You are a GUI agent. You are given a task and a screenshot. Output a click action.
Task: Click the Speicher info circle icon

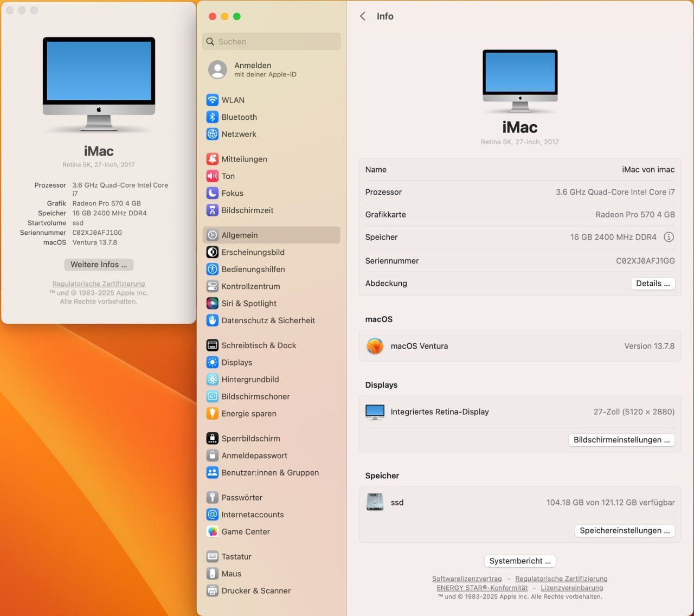[669, 237]
